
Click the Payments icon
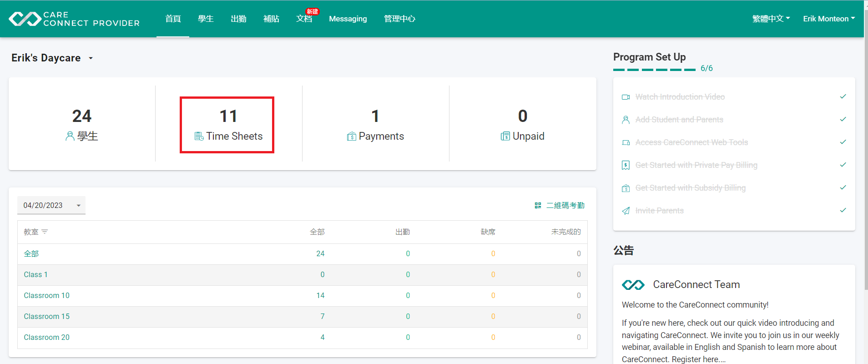coord(351,136)
